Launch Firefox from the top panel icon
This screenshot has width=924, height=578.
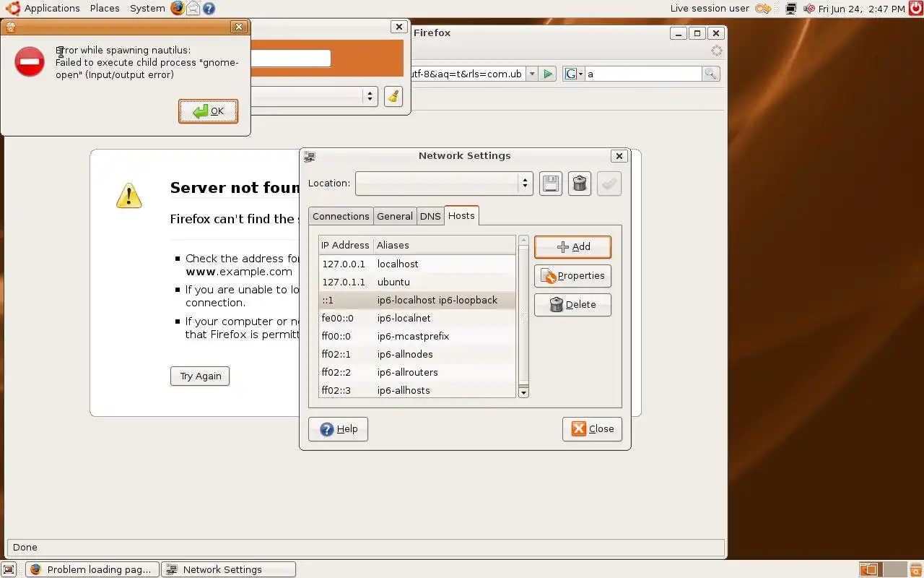[x=178, y=9]
